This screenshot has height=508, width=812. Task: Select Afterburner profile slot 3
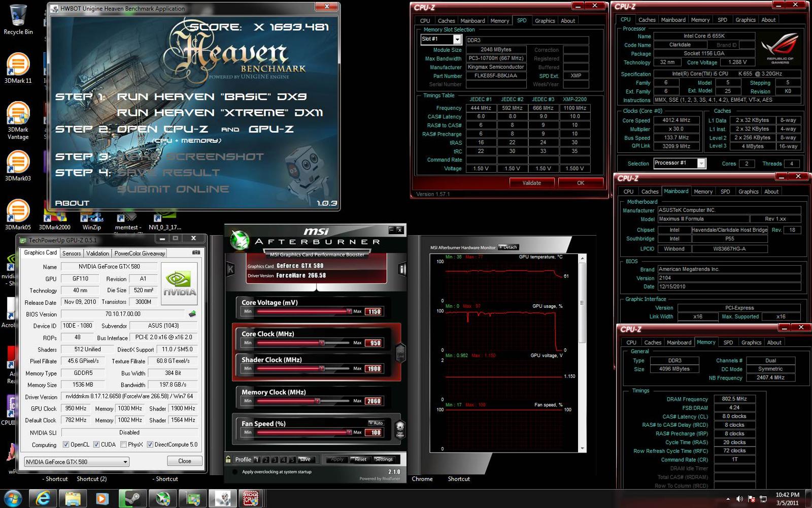[x=275, y=460]
